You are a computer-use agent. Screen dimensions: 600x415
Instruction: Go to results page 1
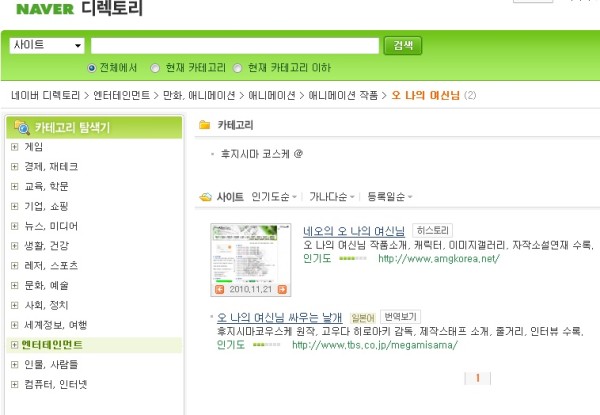(477, 378)
